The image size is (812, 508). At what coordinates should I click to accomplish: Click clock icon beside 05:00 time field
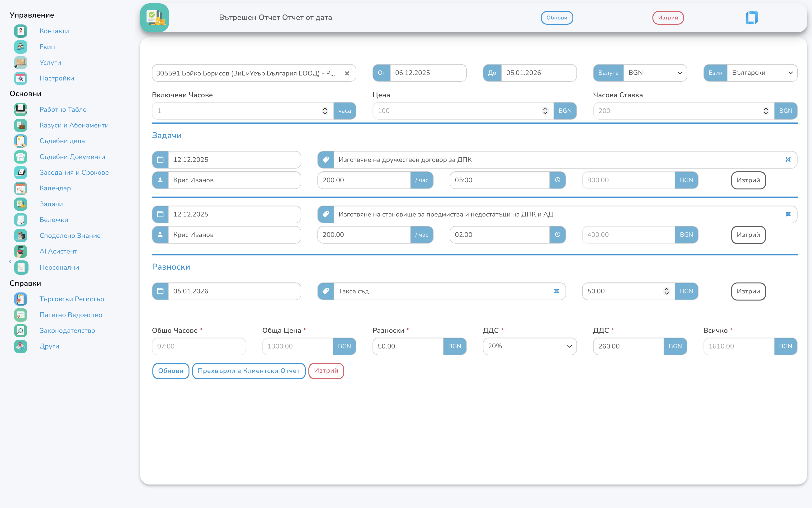(x=557, y=180)
